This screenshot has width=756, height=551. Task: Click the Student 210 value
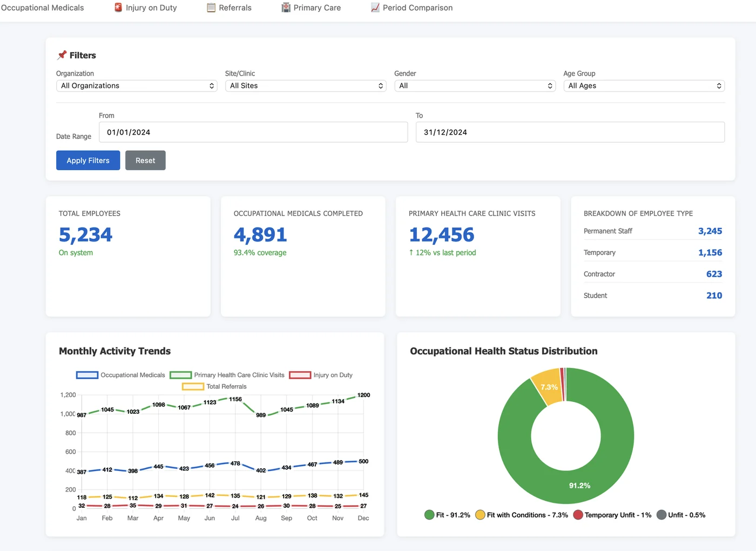pos(714,295)
